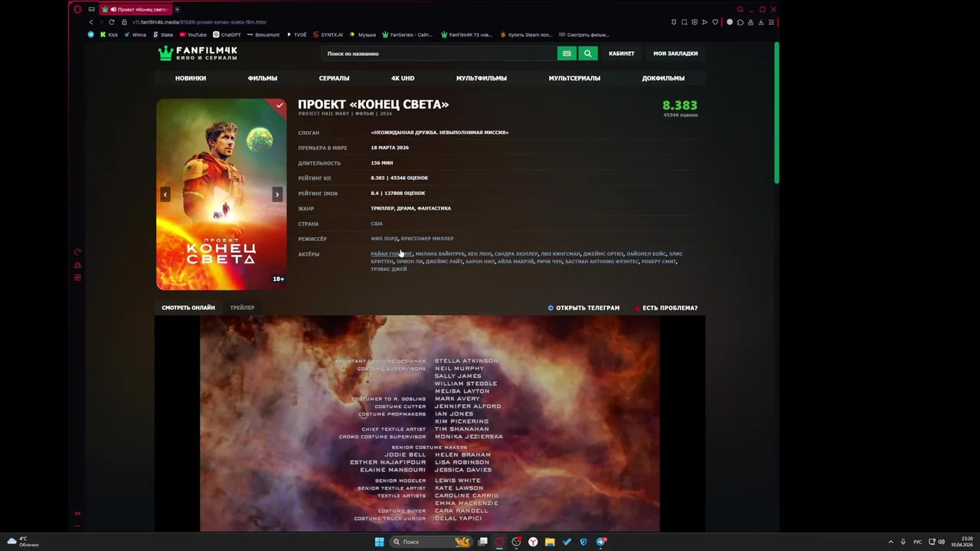
Task: Click the green keyboard icon in search bar
Action: pos(567,54)
